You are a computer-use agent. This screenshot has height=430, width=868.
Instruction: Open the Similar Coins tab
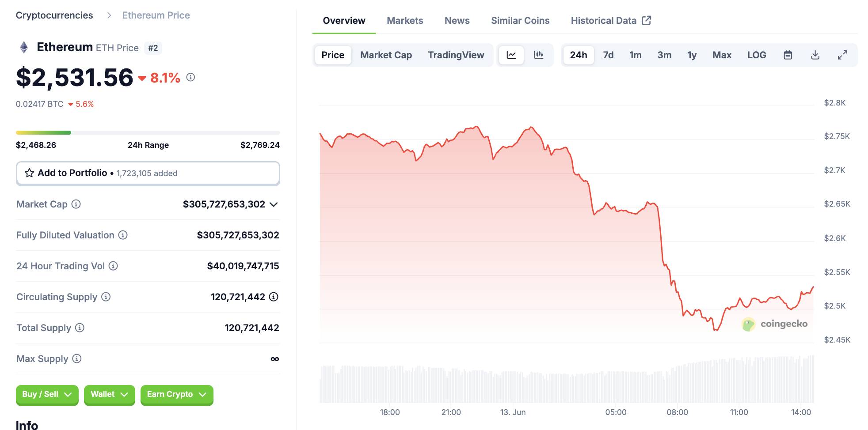click(520, 21)
